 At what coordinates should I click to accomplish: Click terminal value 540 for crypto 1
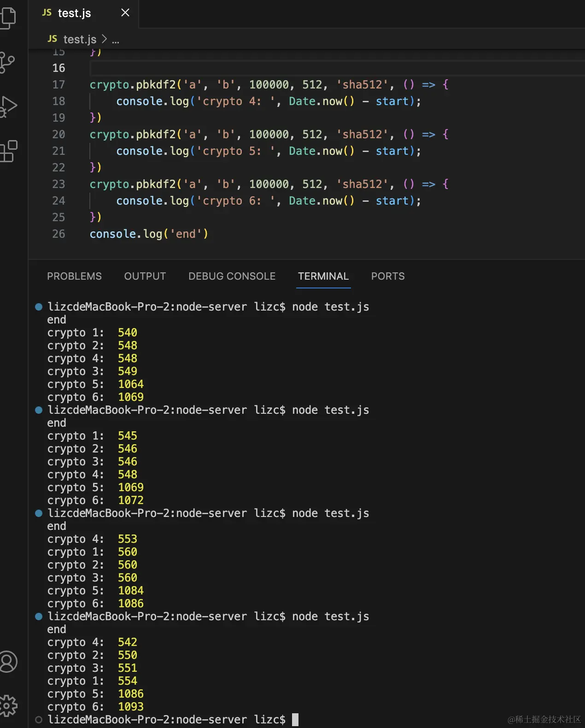click(x=128, y=333)
